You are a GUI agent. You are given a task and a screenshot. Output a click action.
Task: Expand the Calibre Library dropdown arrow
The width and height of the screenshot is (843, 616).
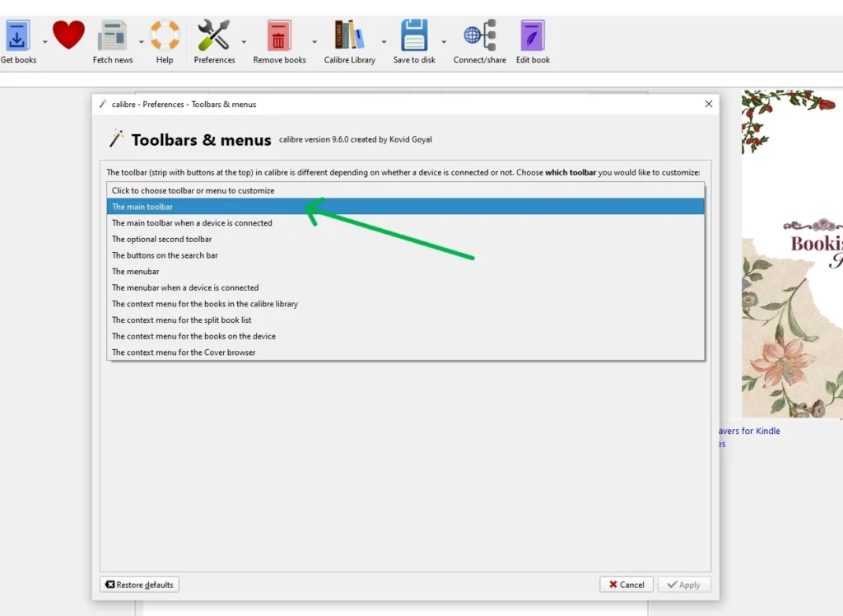384,41
